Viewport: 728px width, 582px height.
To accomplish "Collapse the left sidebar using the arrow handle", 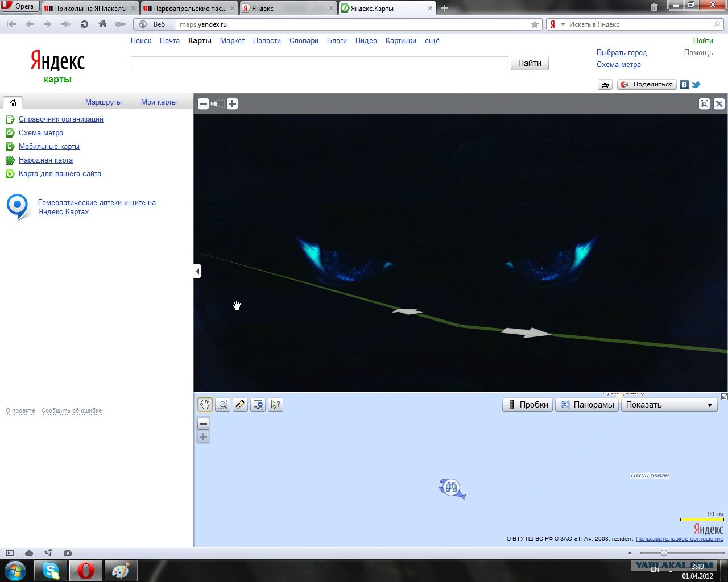I will (197, 271).
